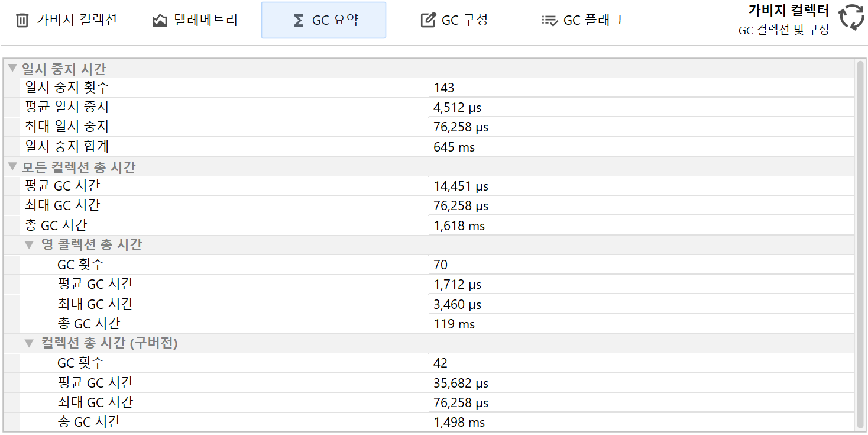Click the checklist icon for GC 플래그
This screenshot has height=435, width=868.
(549, 21)
